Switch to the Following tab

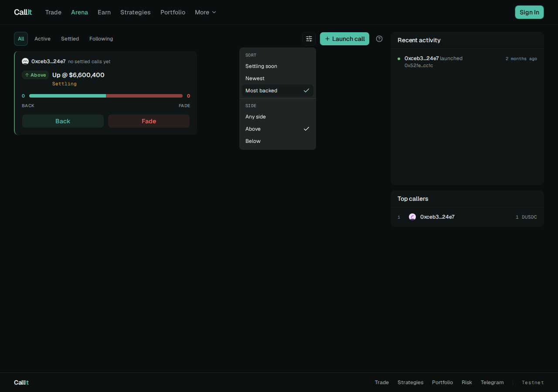point(101,39)
